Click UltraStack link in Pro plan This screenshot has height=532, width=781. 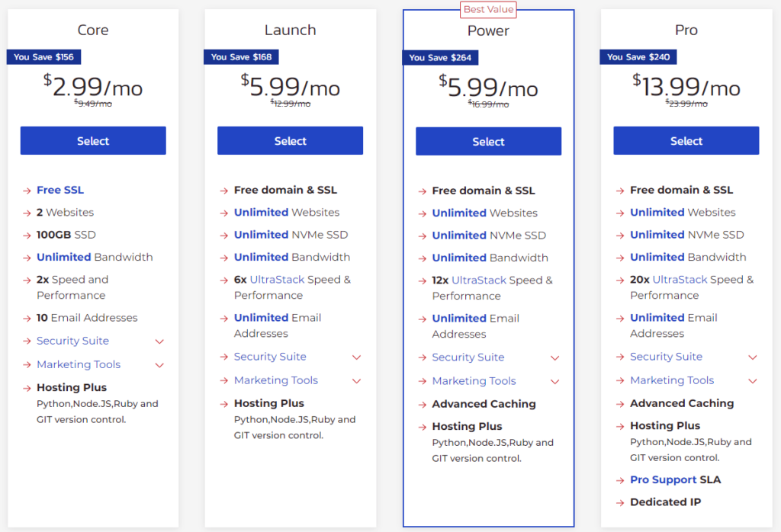click(x=680, y=280)
